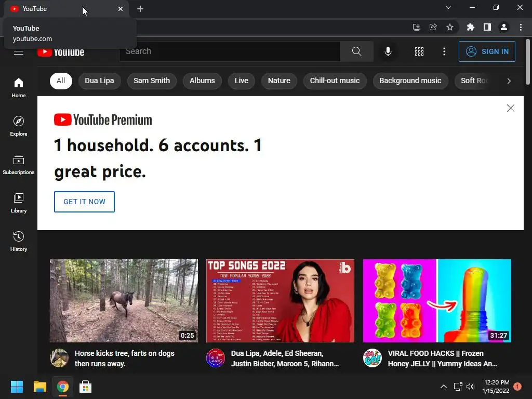This screenshot has height=399, width=532.
Task: Open Chrome three-dot menu
Action: point(521,27)
